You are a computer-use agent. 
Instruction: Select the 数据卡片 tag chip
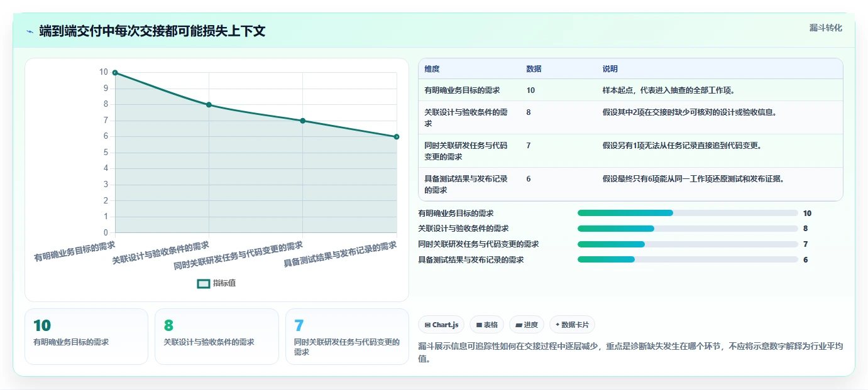(572, 325)
